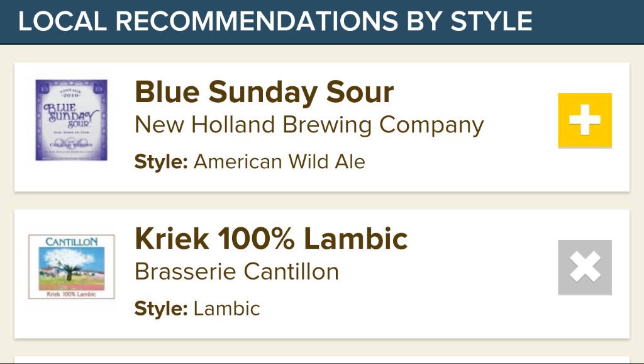This screenshot has width=644, height=364.
Task: Tap the Lambic style value in Kriek card
Action: [226, 309]
